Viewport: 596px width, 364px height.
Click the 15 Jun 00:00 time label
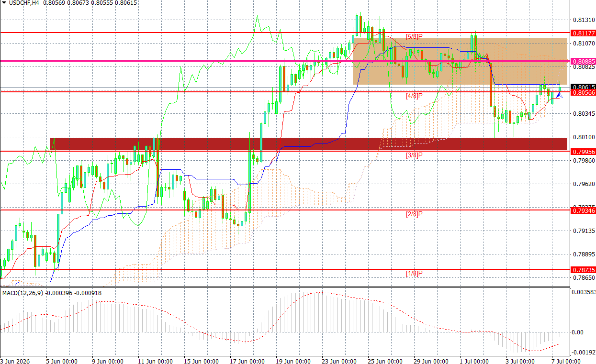[201, 361]
